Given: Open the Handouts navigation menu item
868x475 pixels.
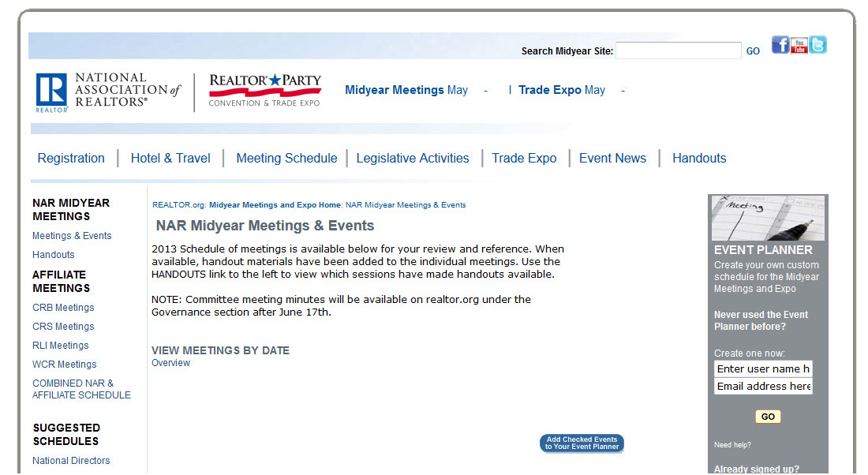Looking at the screenshot, I should 699,159.
